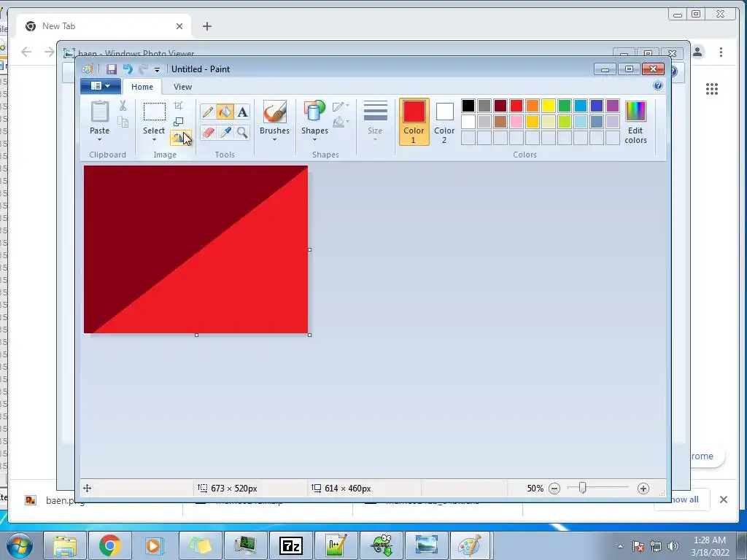Viewport: 747px width, 560px height.
Task: Open Chrome from the taskbar
Action: click(110, 545)
